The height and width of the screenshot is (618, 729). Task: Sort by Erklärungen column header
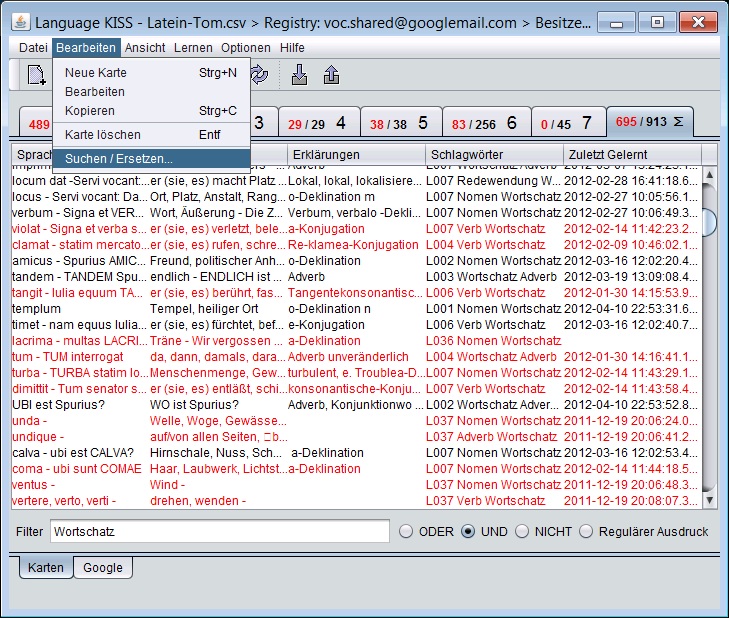point(356,154)
